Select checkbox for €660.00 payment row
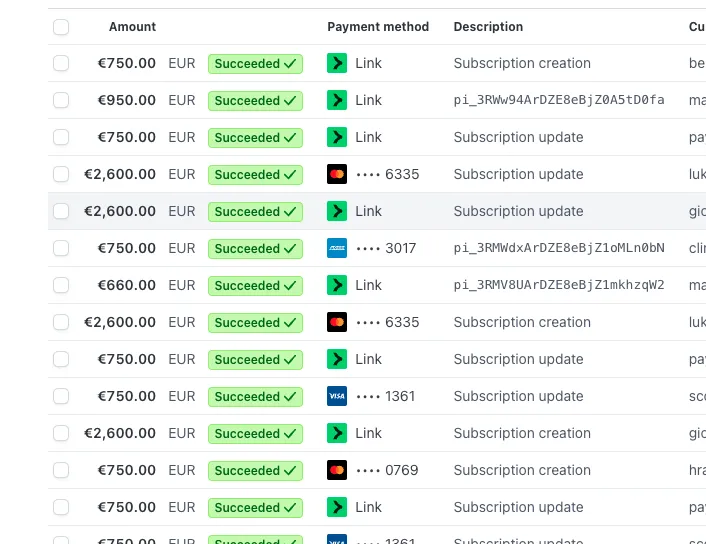The image size is (706, 544). 61,285
